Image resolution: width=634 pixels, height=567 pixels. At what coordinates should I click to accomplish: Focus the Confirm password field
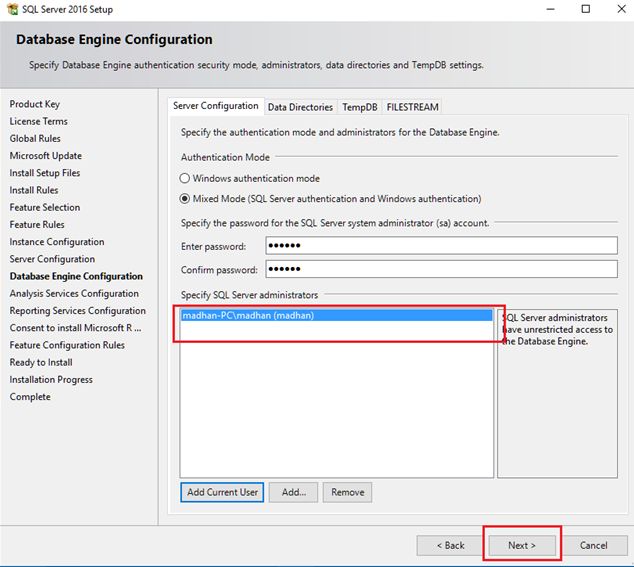click(441, 269)
